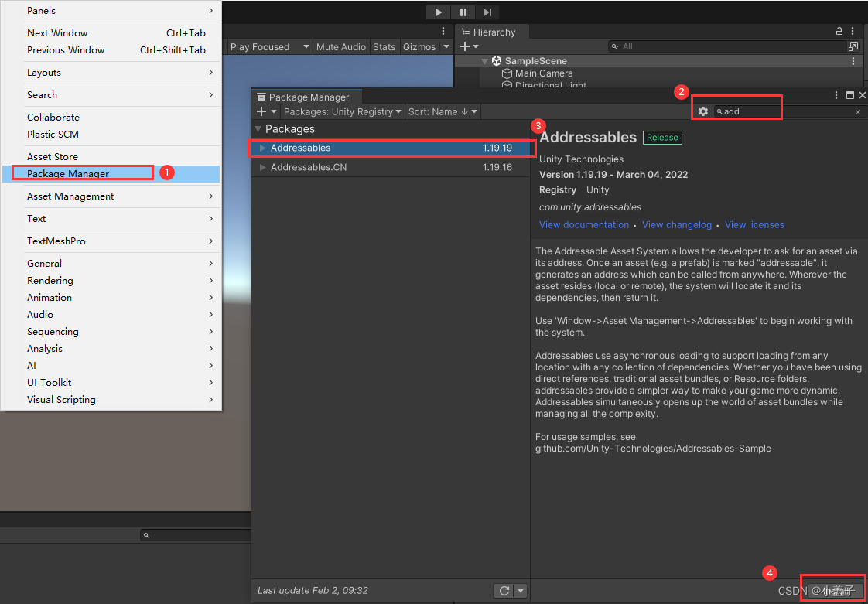
Task: Open the Game view options kebab menu
Action: [x=443, y=32]
